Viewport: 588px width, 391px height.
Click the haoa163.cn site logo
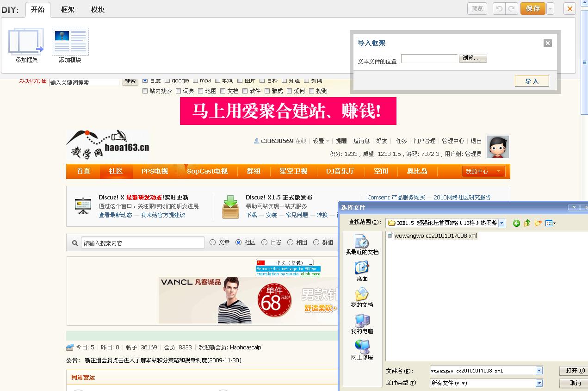pyautogui.click(x=108, y=145)
